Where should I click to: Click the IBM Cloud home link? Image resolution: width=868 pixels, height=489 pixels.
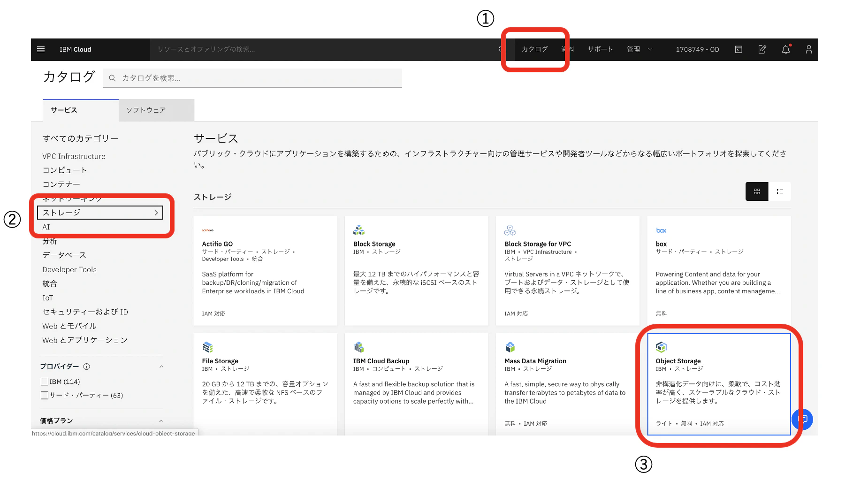pyautogui.click(x=75, y=49)
